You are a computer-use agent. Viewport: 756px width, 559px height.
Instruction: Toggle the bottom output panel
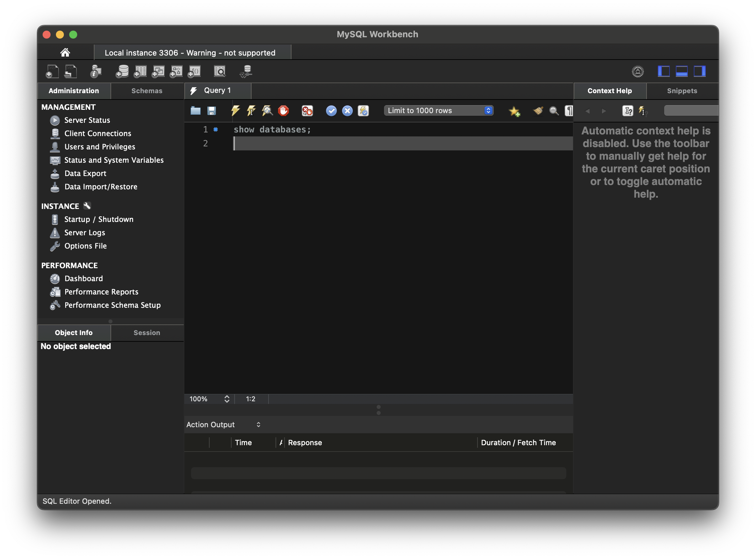(x=681, y=72)
